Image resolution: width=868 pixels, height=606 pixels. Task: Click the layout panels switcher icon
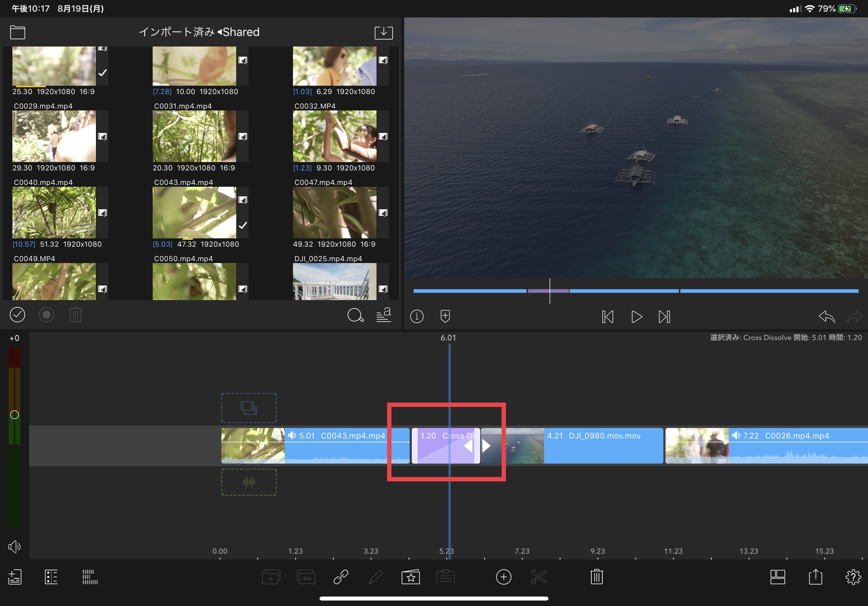pyautogui.click(x=777, y=577)
